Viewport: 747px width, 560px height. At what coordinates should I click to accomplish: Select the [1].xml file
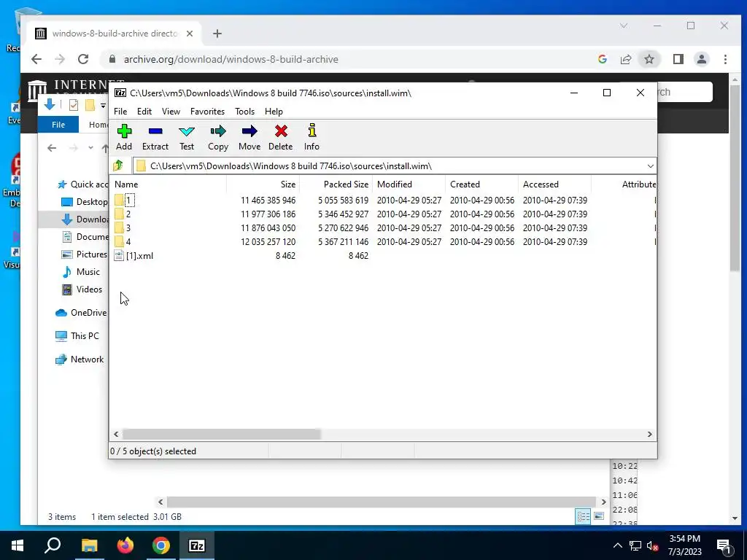pos(134,256)
